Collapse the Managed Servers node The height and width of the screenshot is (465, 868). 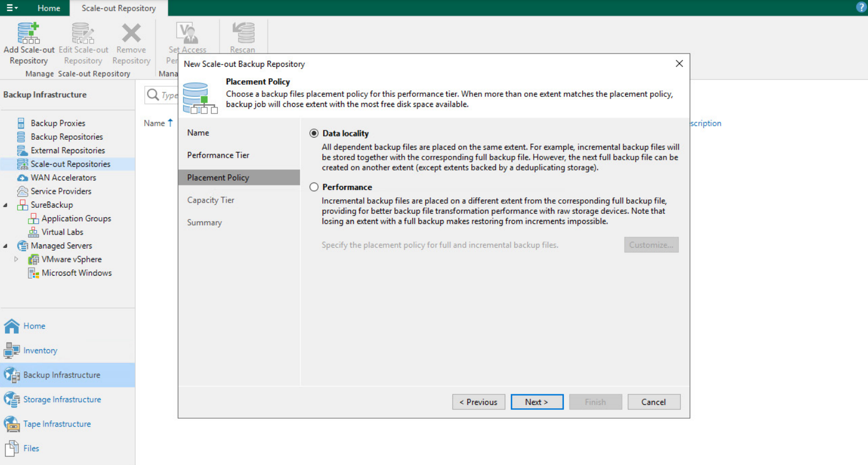coord(6,246)
